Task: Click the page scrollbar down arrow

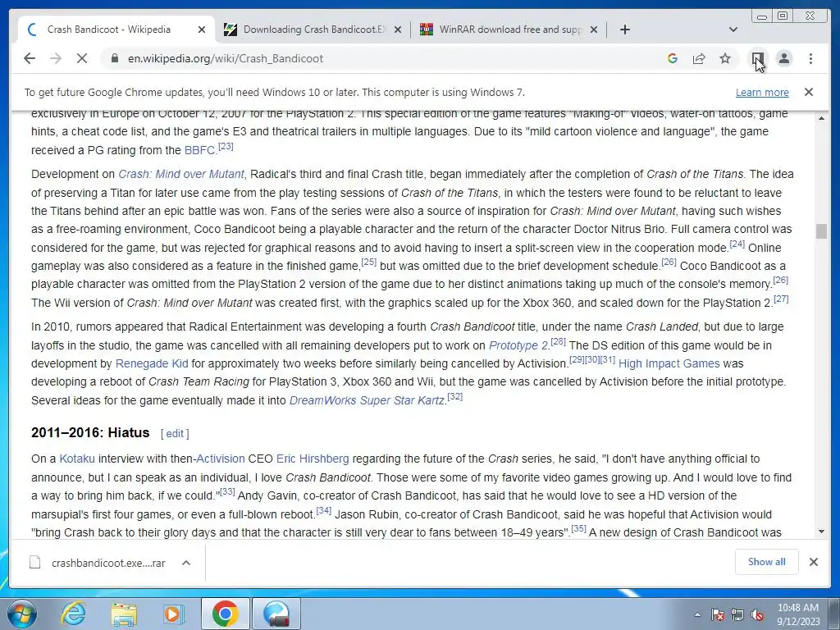Action: tap(821, 532)
